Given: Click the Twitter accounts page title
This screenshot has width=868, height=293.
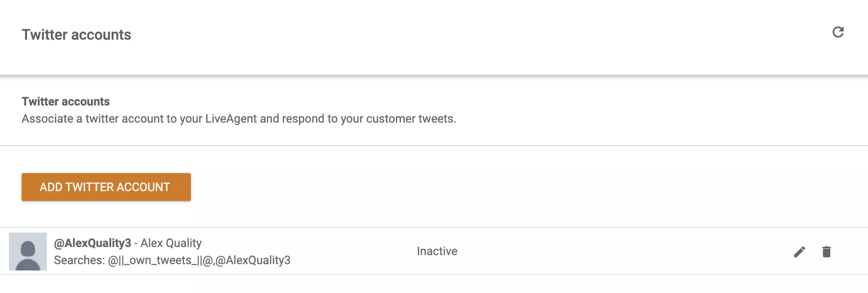Looking at the screenshot, I should 77,34.
